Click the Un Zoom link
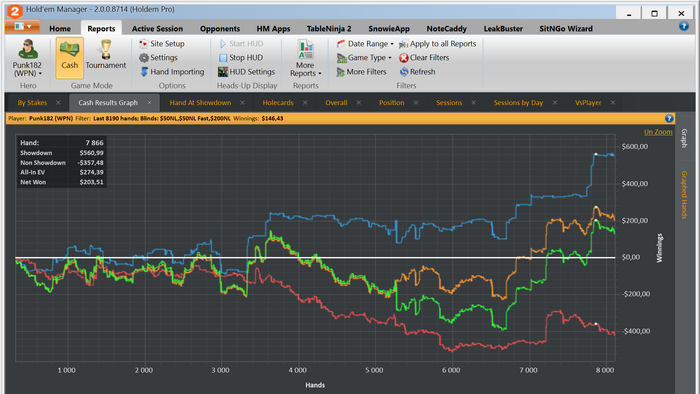The image size is (700, 394). coord(658,132)
